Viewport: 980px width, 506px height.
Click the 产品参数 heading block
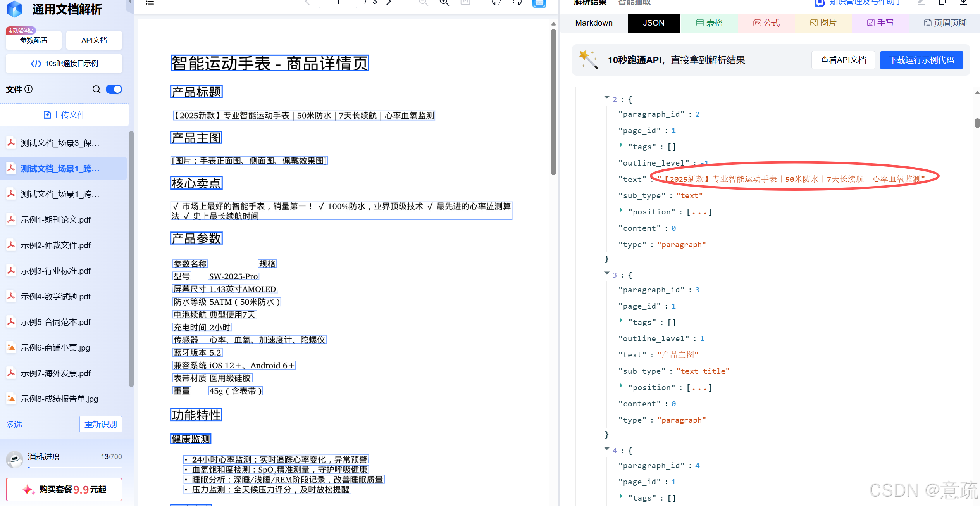(x=196, y=238)
